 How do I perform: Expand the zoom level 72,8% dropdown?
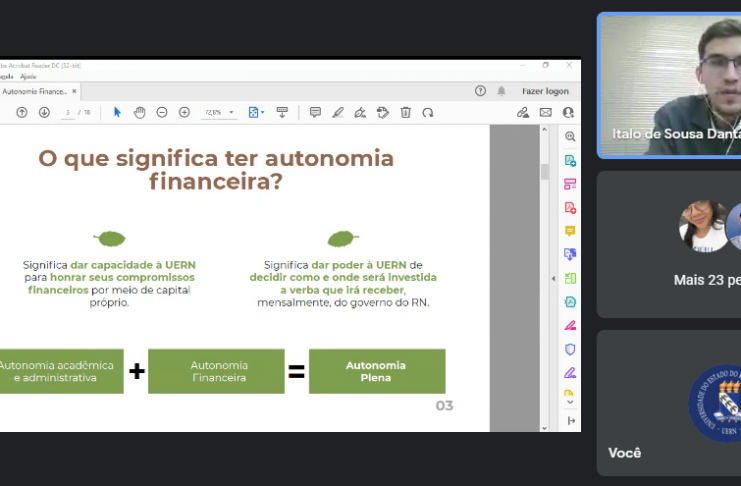232,113
